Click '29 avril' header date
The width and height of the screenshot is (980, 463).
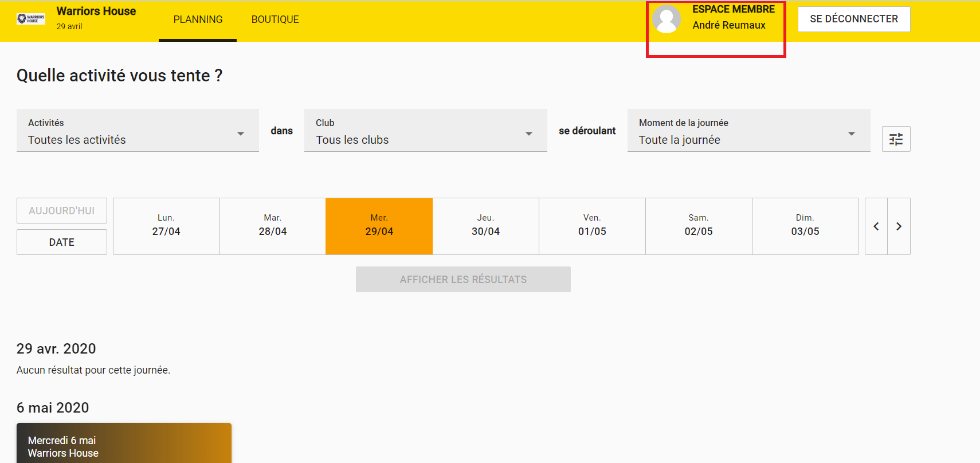[x=69, y=26]
